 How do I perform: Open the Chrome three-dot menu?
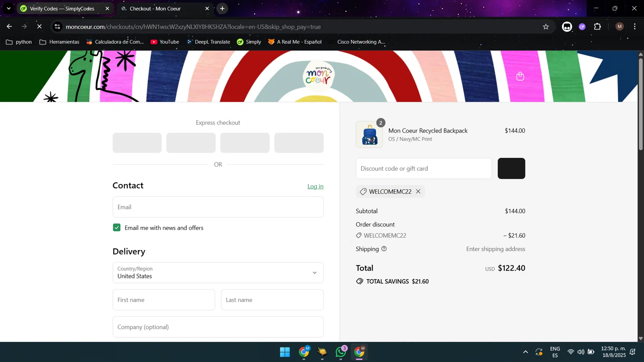(635, 27)
